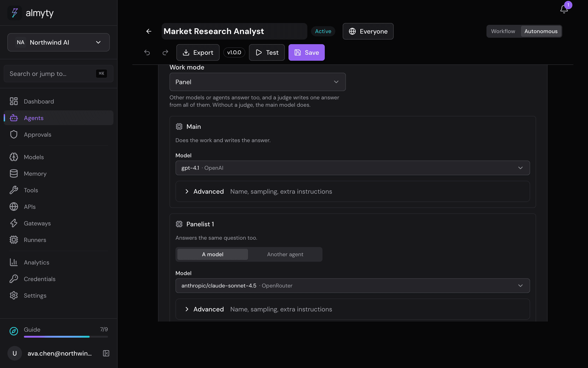The width and height of the screenshot is (588, 368).
Task: Select Agents in the sidebar
Action: click(x=59, y=118)
